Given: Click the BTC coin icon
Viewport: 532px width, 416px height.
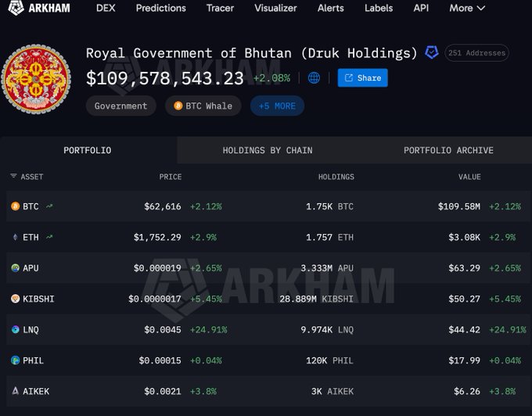Looking at the screenshot, I should [16, 206].
